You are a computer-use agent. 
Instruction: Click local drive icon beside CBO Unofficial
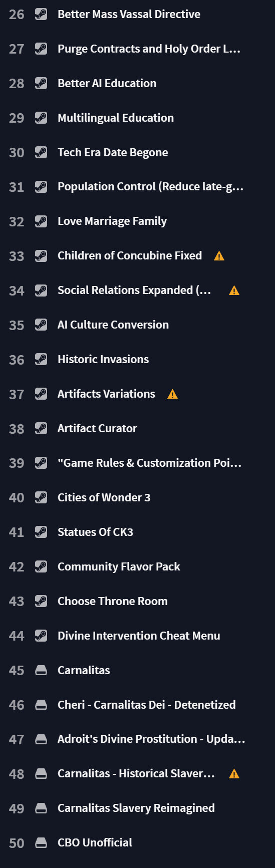tap(41, 843)
